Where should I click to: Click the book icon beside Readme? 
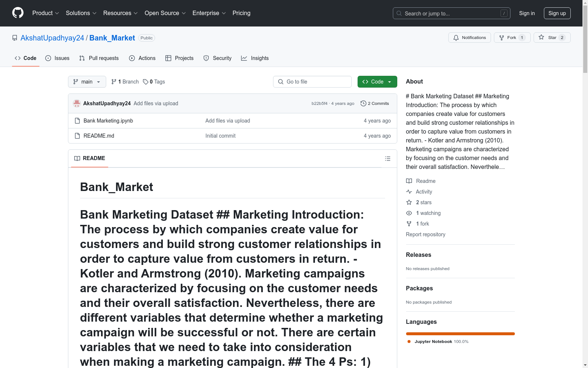click(x=409, y=181)
